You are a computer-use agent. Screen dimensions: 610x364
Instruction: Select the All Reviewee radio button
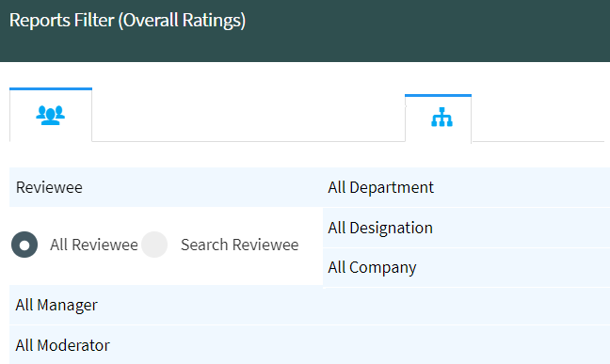[24, 245]
